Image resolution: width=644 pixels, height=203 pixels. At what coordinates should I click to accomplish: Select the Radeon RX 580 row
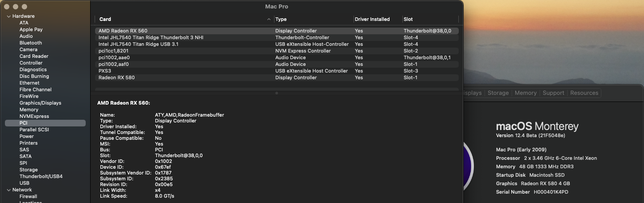point(277,77)
